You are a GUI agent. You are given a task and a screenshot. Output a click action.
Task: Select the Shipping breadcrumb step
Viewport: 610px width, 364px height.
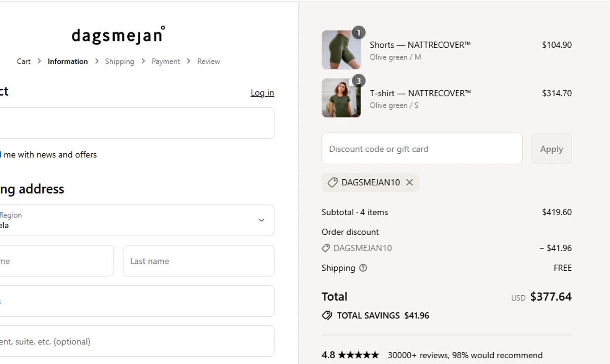[x=120, y=61]
